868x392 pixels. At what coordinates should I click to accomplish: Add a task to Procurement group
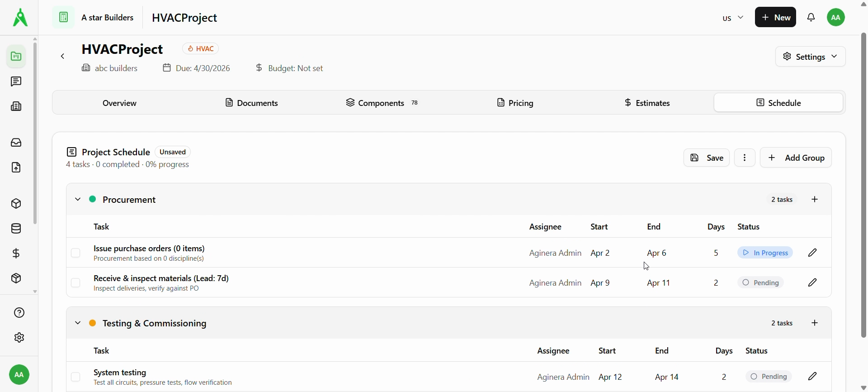pos(815,200)
